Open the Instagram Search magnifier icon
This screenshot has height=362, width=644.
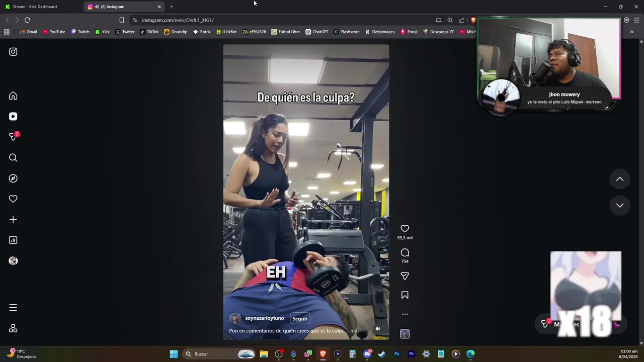13,158
